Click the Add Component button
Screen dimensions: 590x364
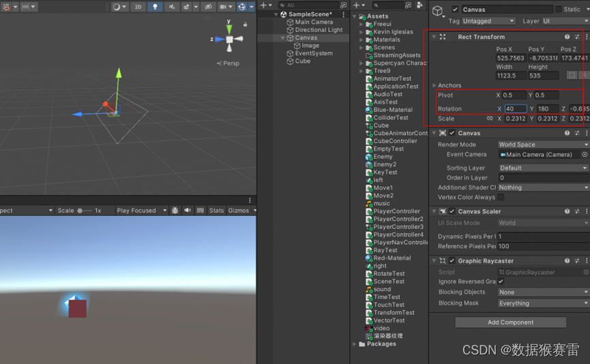tap(511, 322)
